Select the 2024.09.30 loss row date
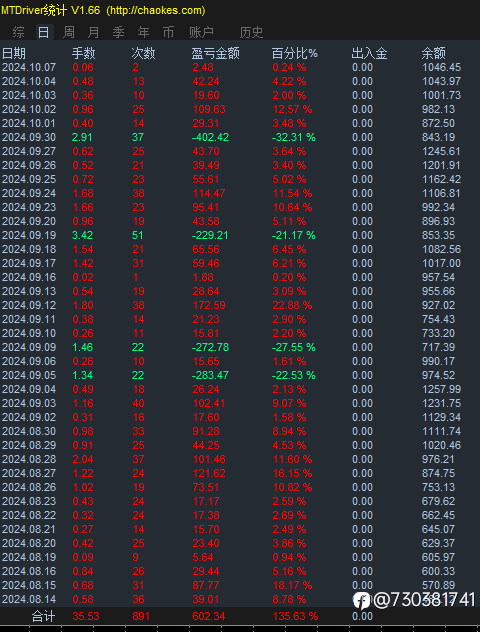480x632 pixels. 29,137
